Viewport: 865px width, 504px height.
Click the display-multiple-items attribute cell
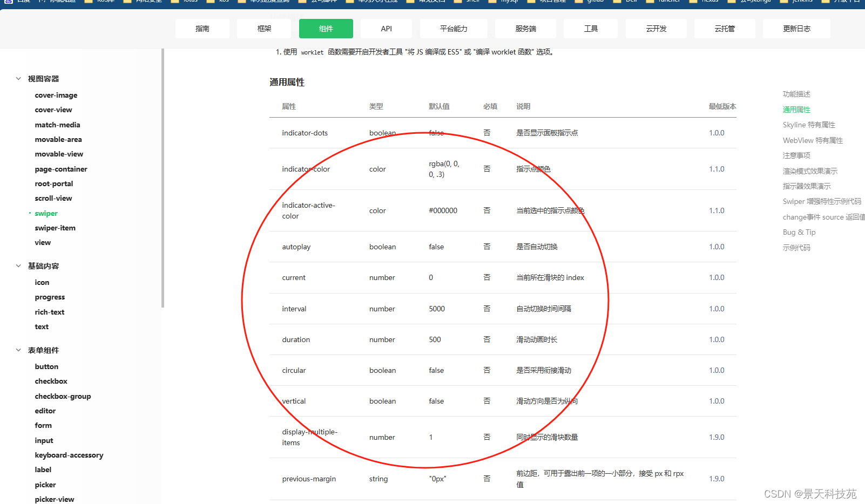click(309, 437)
